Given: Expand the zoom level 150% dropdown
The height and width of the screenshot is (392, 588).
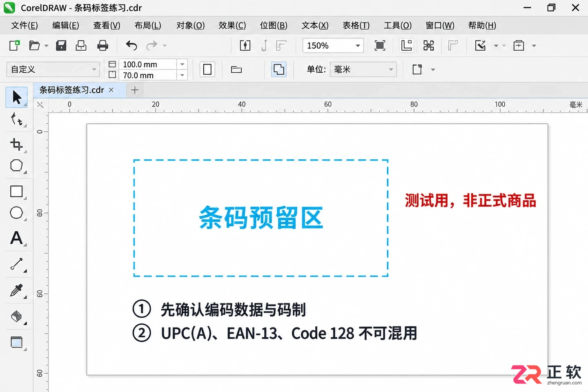Looking at the screenshot, I should coord(358,45).
